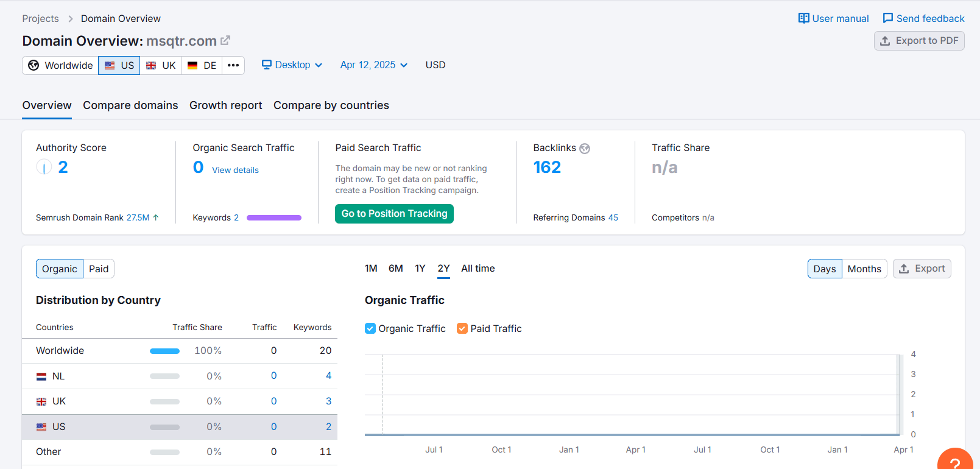This screenshot has height=469, width=980.
Task: Click the 162 backlinks number
Action: pyautogui.click(x=547, y=167)
